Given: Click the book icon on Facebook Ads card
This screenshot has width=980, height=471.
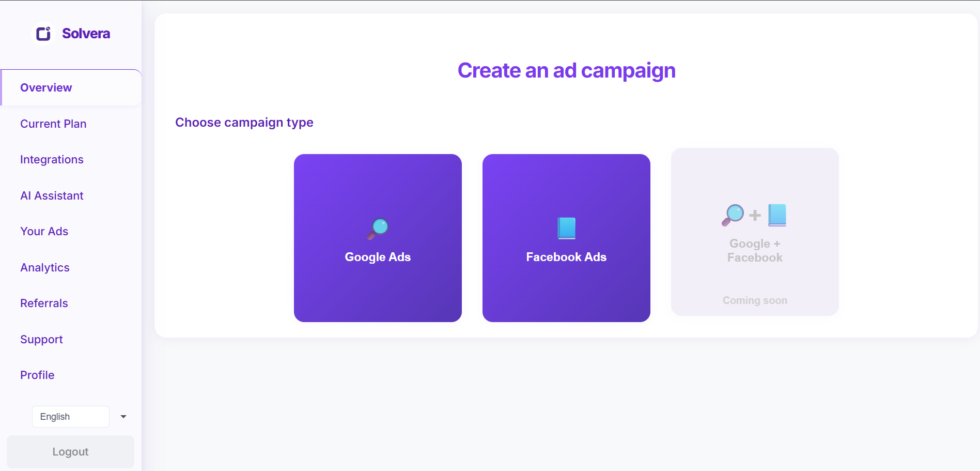Looking at the screenshot, I should click(x=566, y=227).
